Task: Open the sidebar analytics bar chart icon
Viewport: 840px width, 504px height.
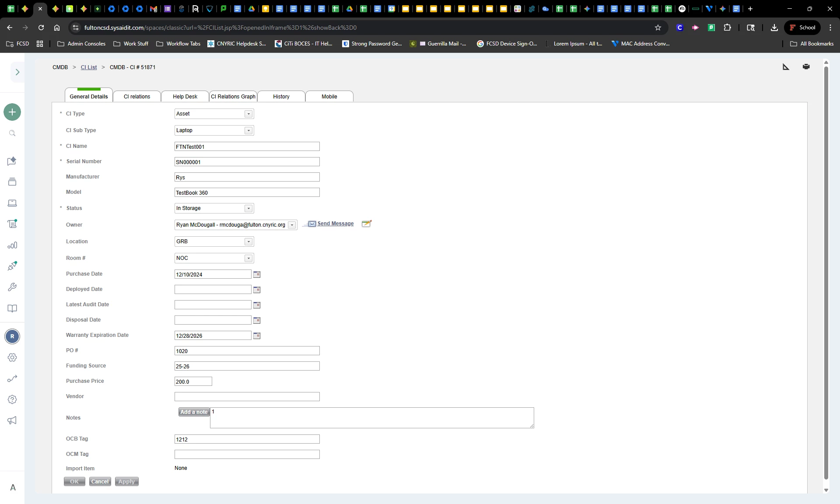Action: (12, 245)
